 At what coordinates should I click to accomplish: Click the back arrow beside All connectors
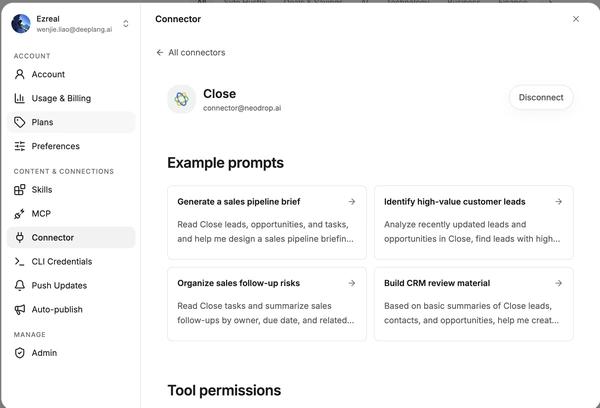pos(160,52)
